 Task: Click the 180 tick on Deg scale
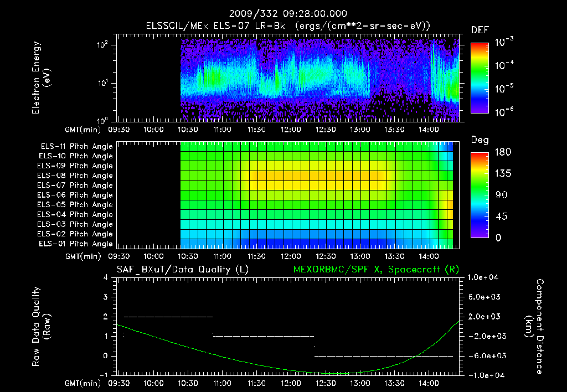pyautogui.click(x=503, y=152)
